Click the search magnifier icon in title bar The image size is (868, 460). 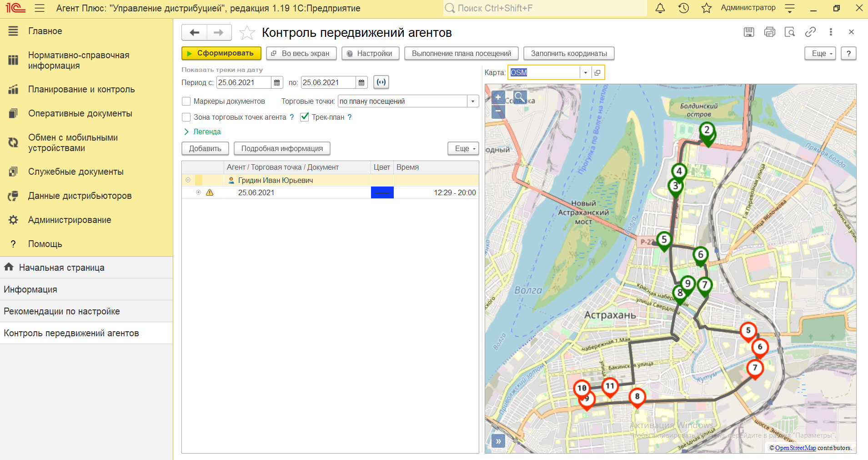click(450, 8)
